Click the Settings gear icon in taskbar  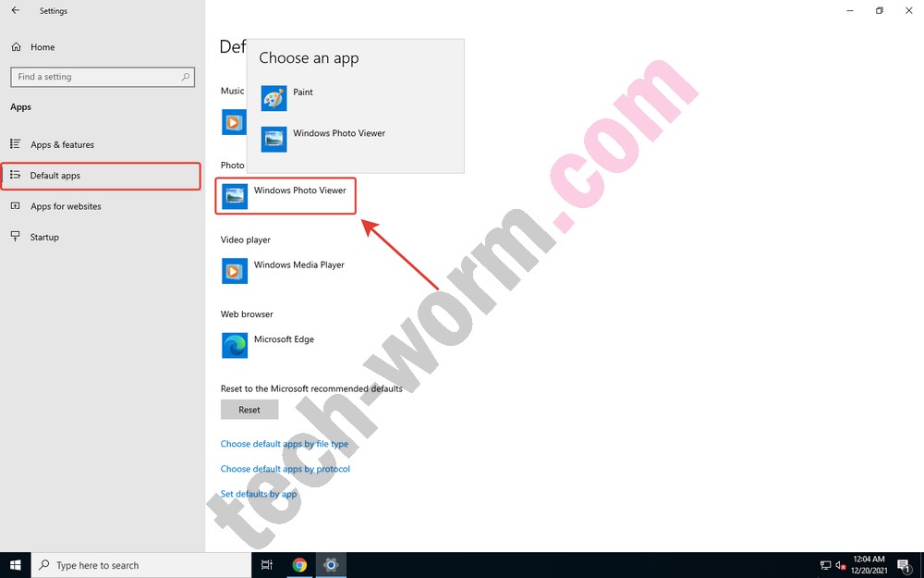(331, 565)
